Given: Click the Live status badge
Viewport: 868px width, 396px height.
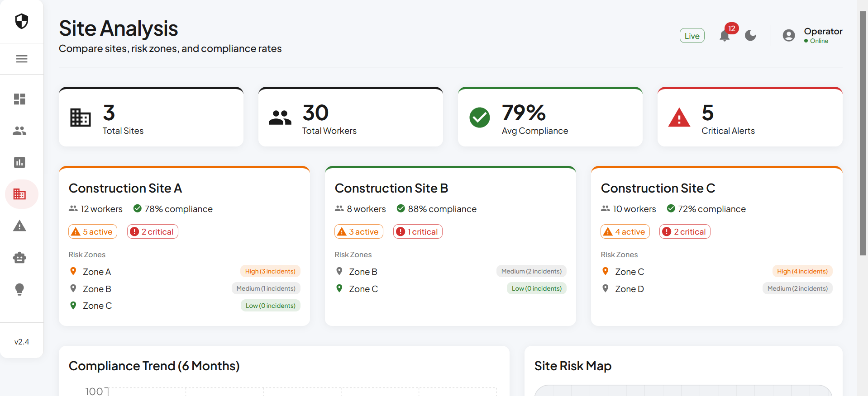Looking at the screenshot, I should coord(692,36).
